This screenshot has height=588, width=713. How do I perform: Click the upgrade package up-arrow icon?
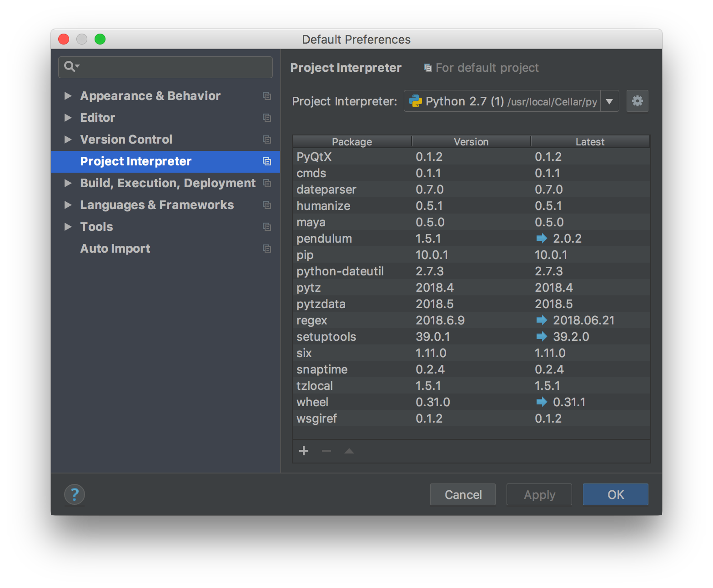(x=349, y=451)
